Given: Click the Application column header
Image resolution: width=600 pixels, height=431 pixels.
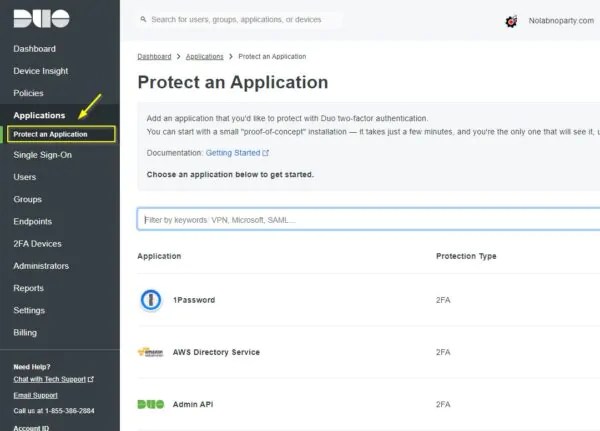Looking at the screenshot, I should click(159, 256).
